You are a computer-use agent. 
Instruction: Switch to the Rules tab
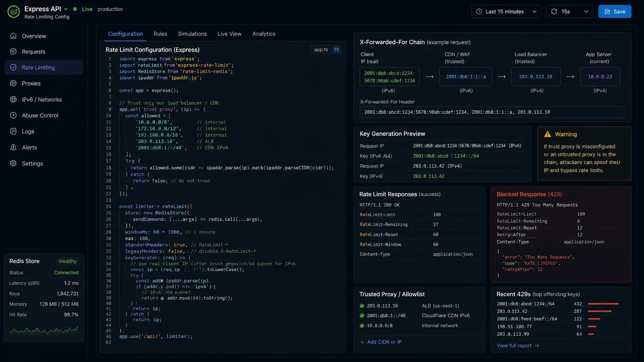160,34
